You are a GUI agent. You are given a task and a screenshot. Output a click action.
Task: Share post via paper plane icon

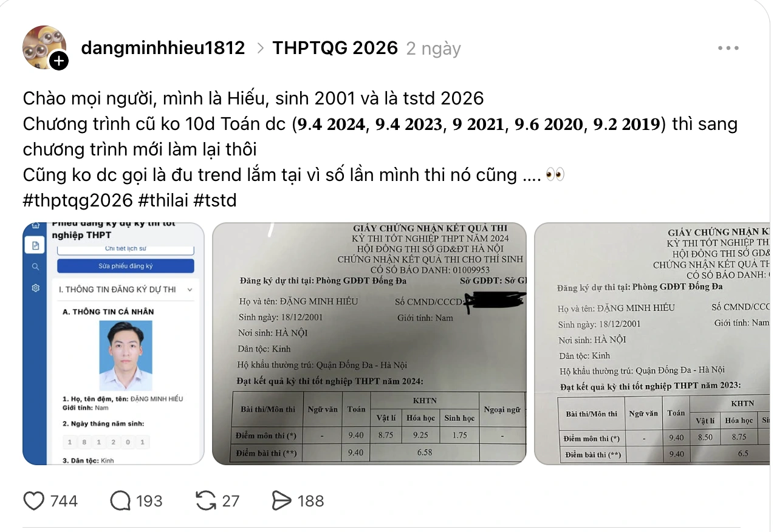tap(282, 501)
